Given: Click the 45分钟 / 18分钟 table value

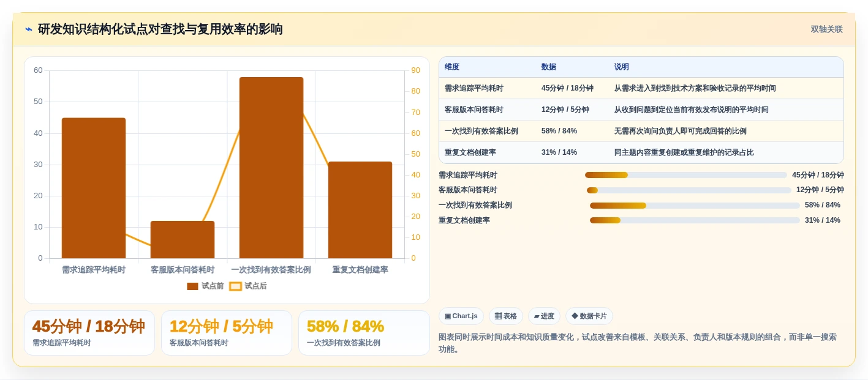Looking at the screenshot, I should pos(567,88).
